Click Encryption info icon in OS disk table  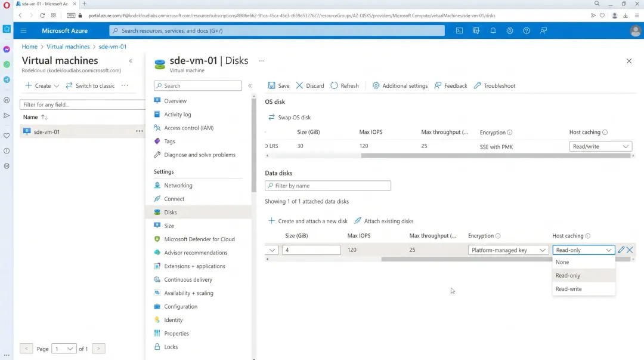pyautogui.click(x=510, y=133)
